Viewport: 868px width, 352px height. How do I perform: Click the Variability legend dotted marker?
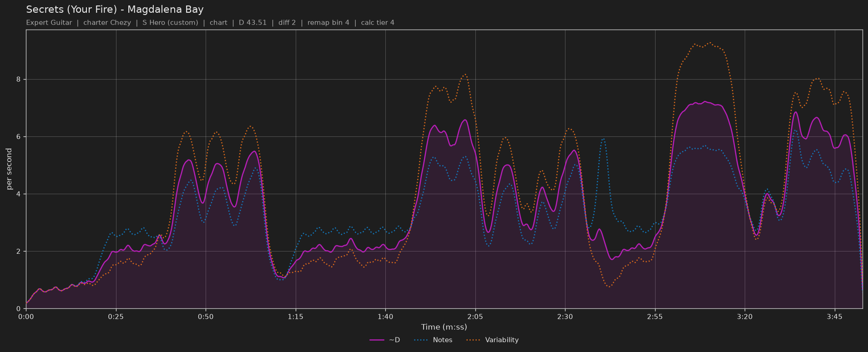[474, 340]
